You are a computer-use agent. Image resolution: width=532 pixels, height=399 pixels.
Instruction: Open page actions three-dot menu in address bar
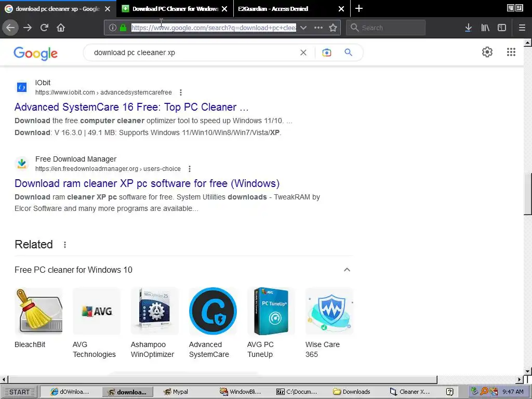pos(318,28)
